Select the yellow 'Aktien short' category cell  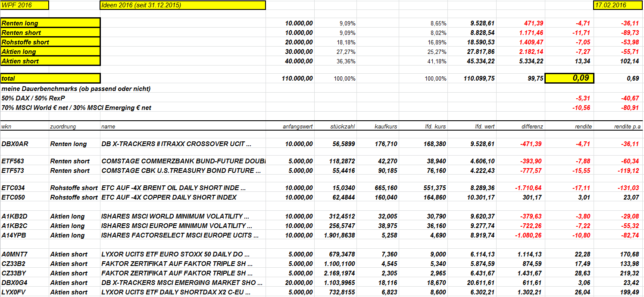(50, 61)
